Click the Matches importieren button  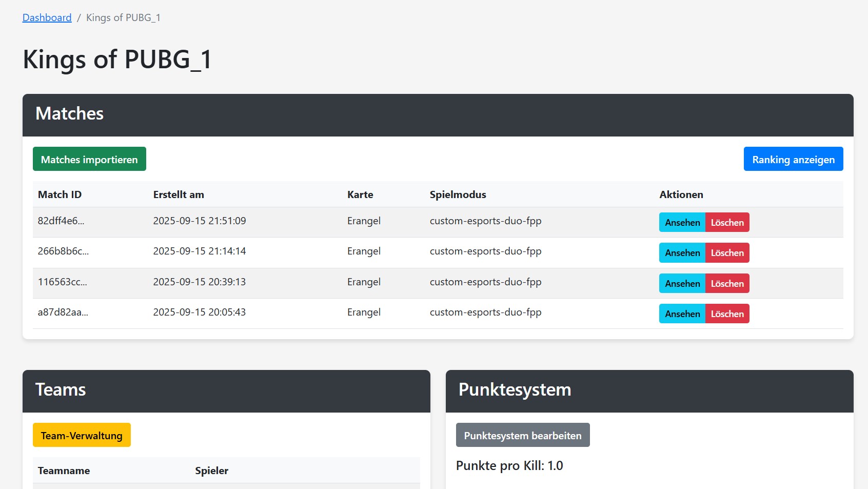tap(89, 159)
